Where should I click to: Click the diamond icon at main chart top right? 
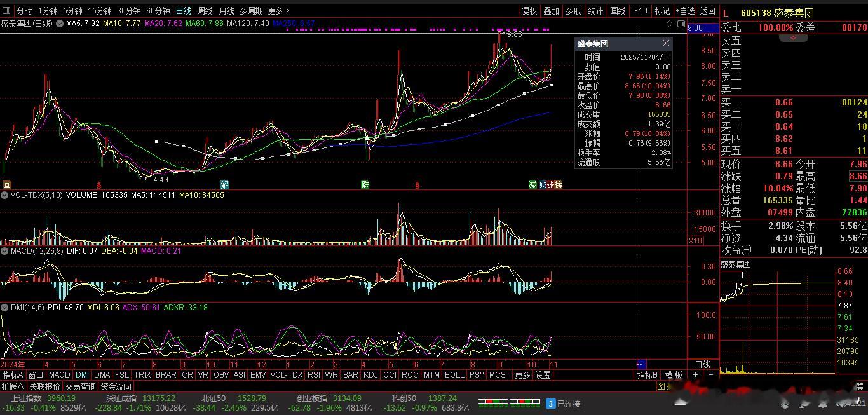point(670,24)
